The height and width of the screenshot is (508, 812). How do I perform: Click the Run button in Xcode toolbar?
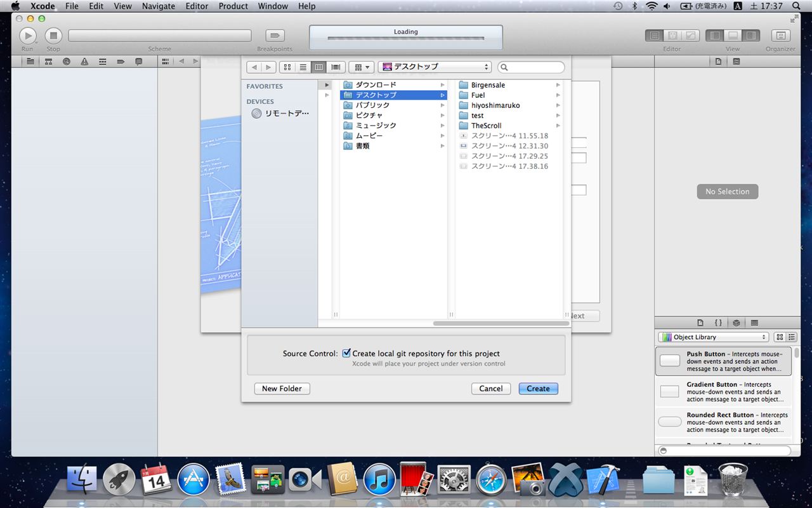pyautogui.click(x=27, y=36)
